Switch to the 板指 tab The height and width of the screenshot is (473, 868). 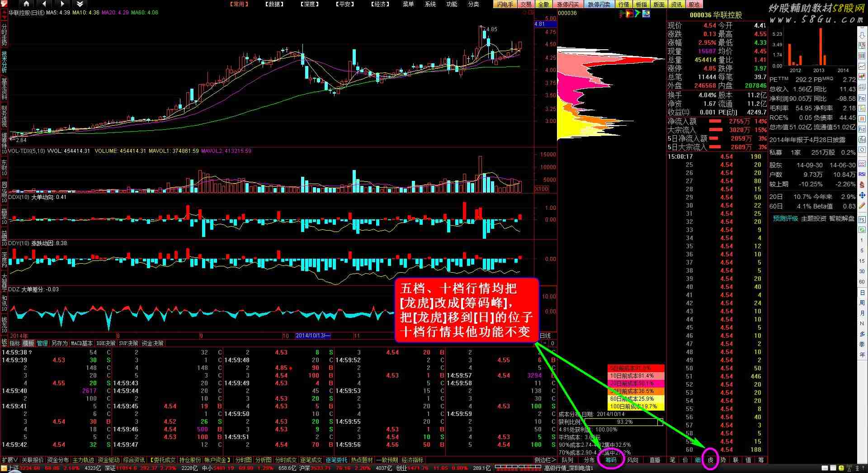642,4
